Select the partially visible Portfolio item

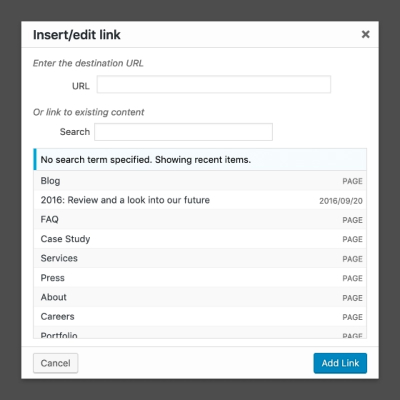(x=200, y=332)
